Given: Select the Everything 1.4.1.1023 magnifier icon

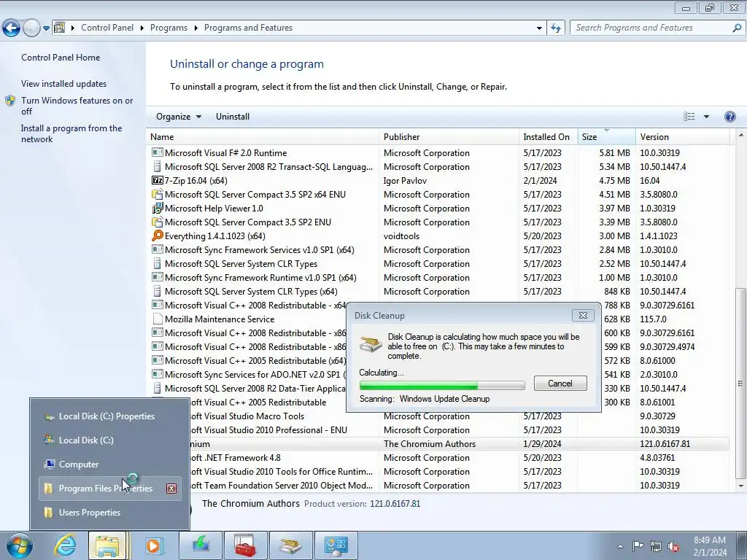Looking at the screenshot, I should click(x=158, y=236).
